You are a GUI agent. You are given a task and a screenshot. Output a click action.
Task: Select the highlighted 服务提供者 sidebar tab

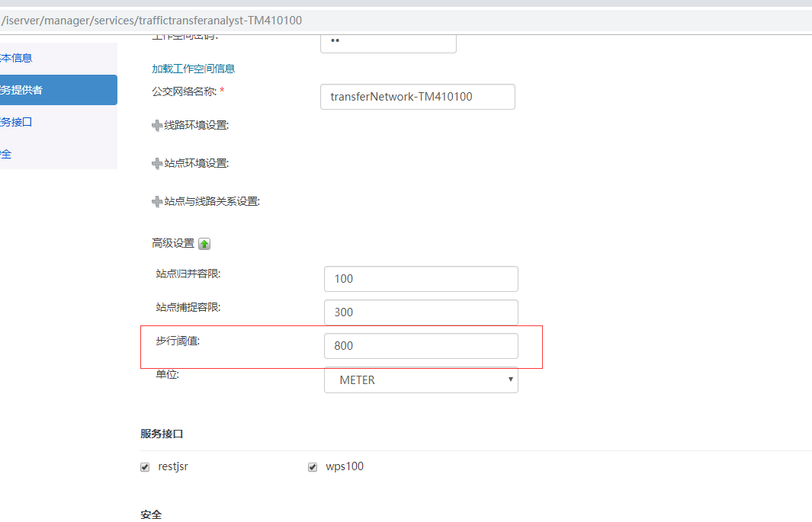click(21, 90)
